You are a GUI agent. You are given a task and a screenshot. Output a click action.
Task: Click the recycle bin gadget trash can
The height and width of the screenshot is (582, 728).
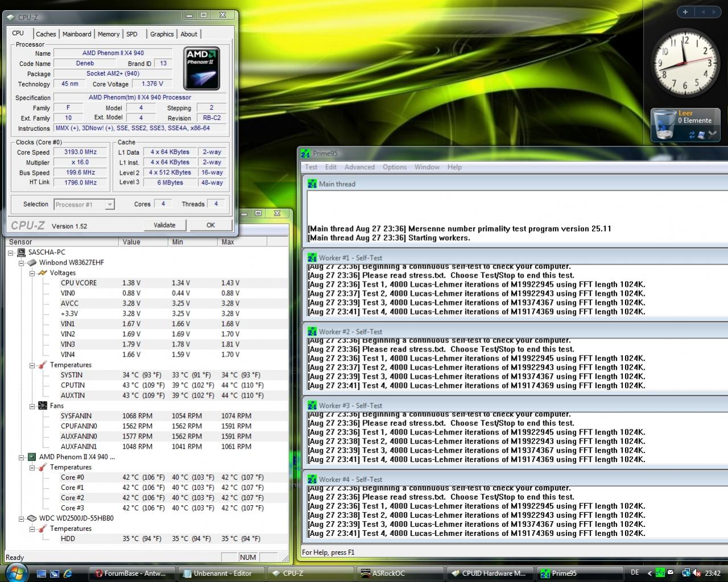(664, 125)
